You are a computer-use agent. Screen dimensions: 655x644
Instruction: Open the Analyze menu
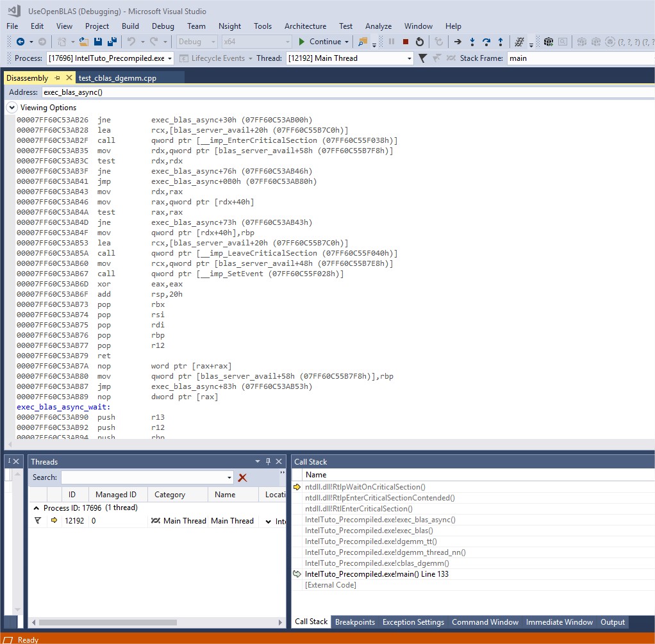pyautogui.click(x=379, y=26)
